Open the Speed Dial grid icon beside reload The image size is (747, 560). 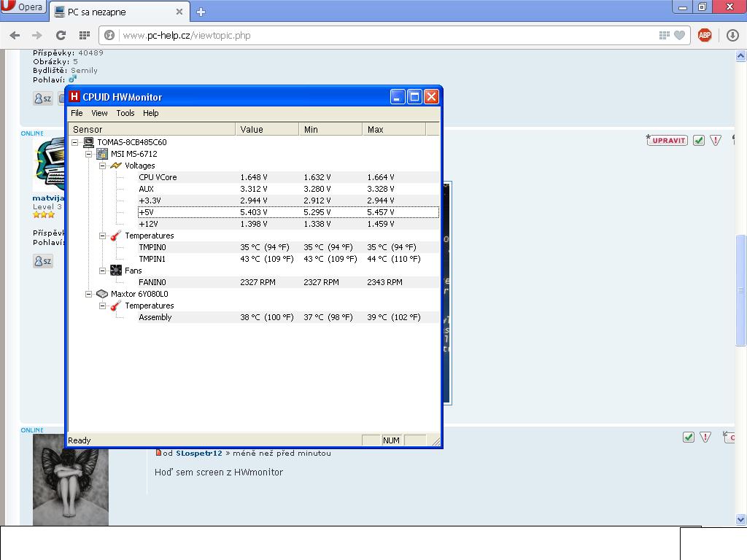tap(85, 35)
